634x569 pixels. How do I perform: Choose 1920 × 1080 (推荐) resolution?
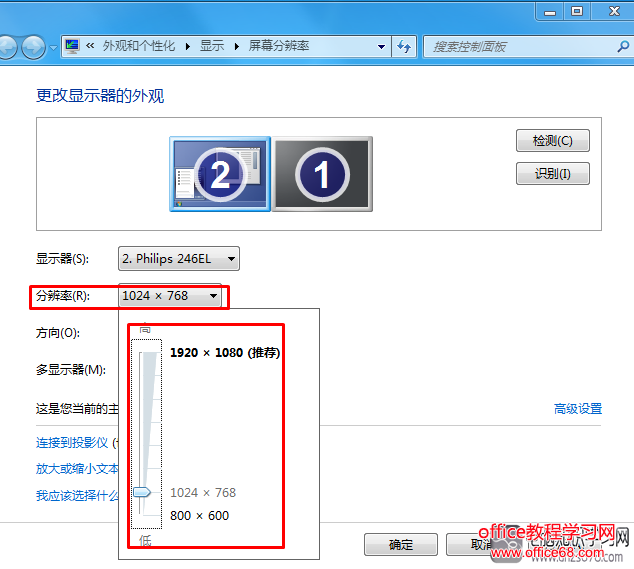[225, 353]
